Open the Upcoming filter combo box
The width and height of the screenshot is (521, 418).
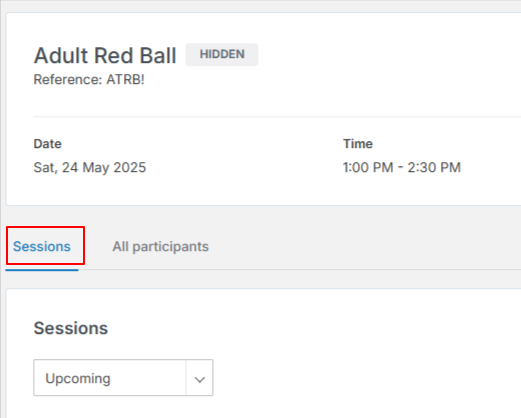(x=123, y=377)
